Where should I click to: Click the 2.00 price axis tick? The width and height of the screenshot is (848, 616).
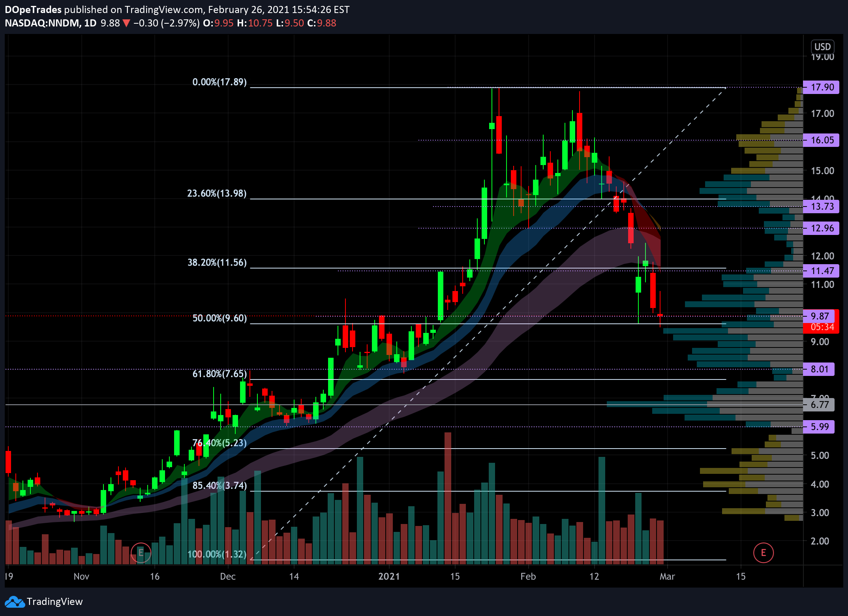click(x=820, y=541)
